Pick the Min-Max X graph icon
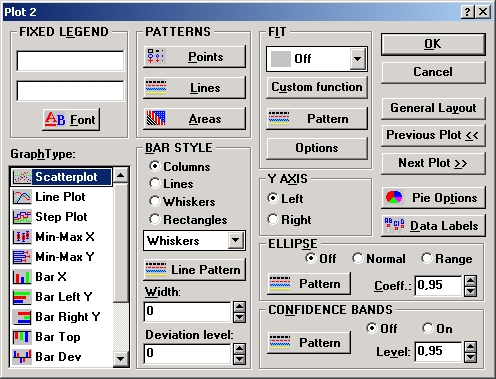This screenshot has width=496, height=379. click(x=22, y=237)
